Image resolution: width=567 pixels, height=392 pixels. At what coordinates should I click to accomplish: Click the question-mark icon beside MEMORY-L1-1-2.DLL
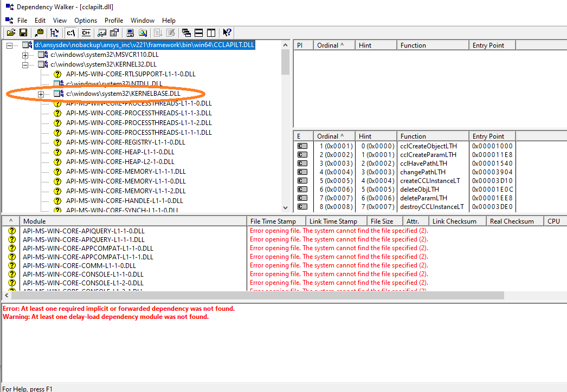click(x=57, y=191)
